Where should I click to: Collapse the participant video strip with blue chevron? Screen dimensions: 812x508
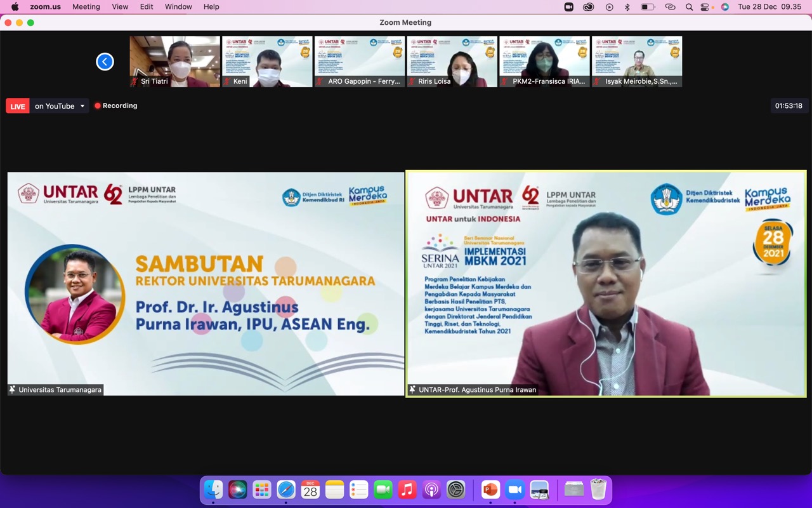click(x=105, y=62)
